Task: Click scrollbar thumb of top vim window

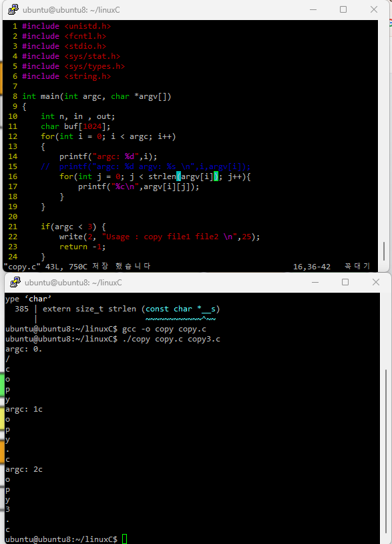Action: (x=384, y=251)
